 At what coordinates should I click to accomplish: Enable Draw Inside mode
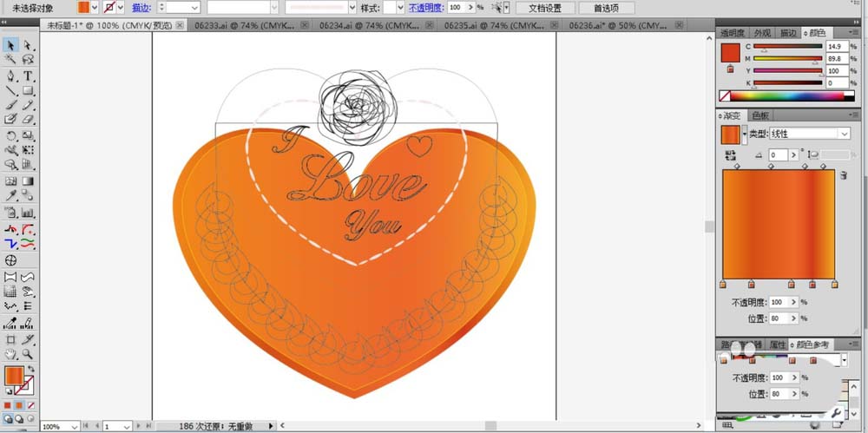click(x=30, y=419)
